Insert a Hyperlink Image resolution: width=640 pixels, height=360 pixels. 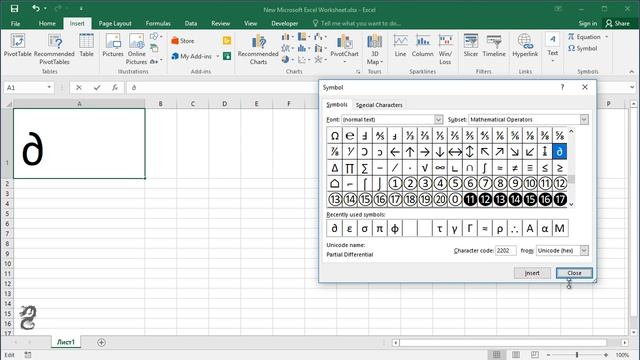[525, 46]
